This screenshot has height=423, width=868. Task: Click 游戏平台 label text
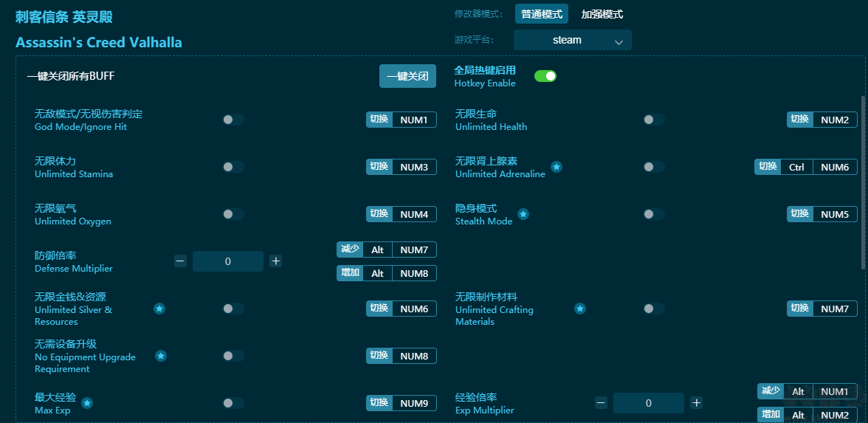(475, 40)
